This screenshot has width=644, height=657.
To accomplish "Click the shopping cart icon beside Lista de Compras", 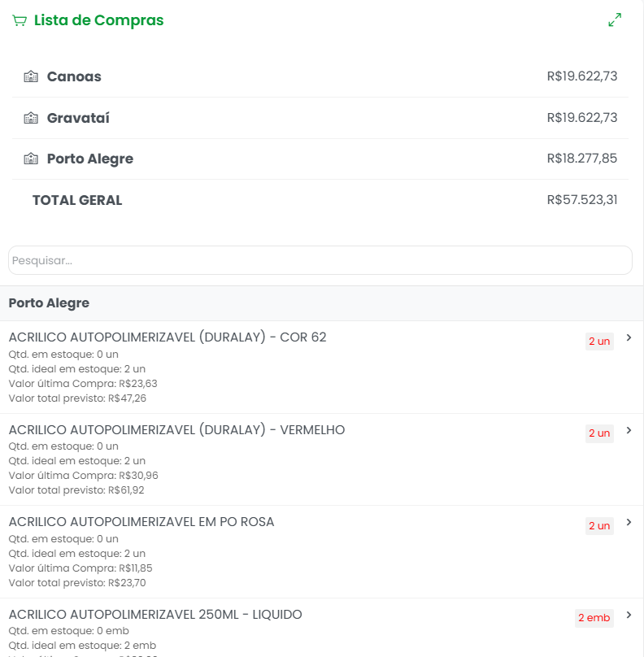I will point(20,21).
